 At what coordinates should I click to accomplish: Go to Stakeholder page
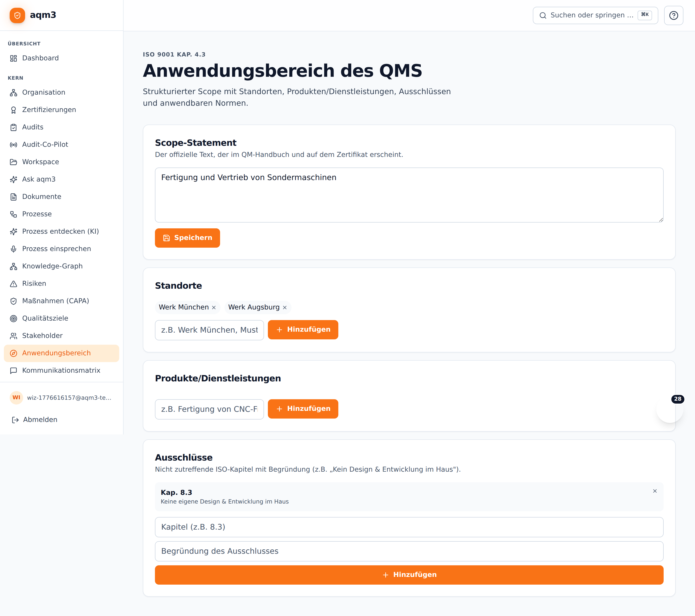coord(62,336)
